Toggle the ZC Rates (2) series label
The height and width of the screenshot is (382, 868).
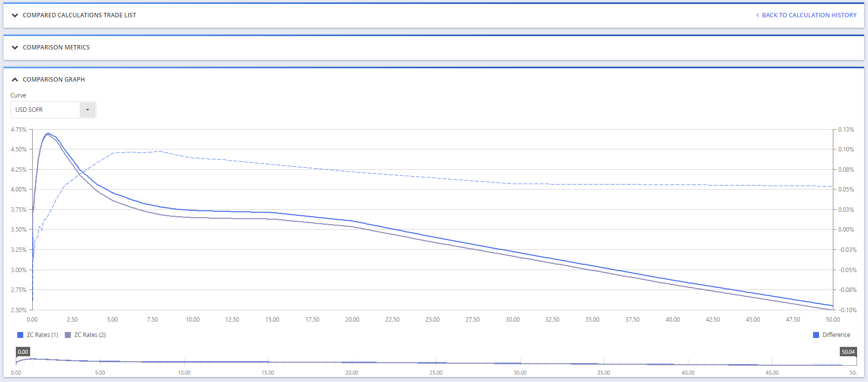(90, 335)
